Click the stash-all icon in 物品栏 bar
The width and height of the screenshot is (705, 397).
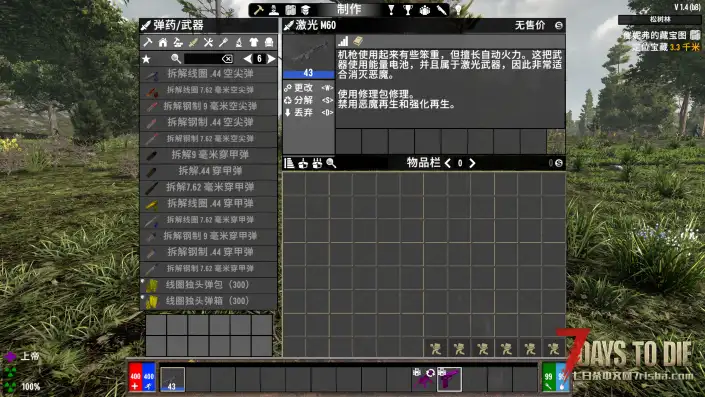317,163
